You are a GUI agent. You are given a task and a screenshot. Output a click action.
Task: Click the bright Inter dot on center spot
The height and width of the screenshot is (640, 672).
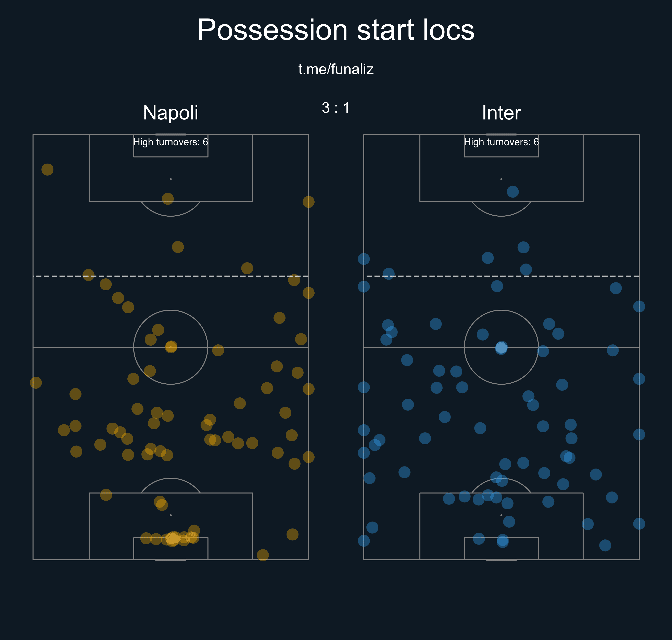(501, 348)
